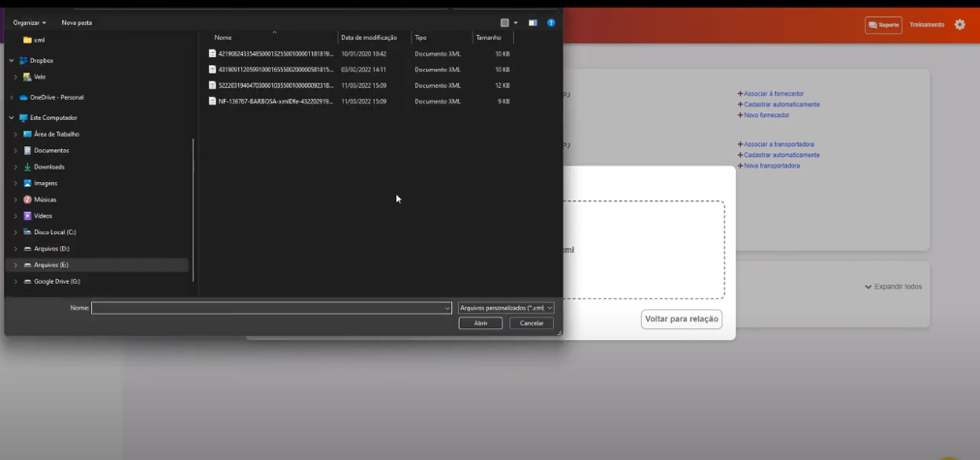Collapse the Este Computador tree node
Viewport: 980px width, 460px height.
click(11, 118)
